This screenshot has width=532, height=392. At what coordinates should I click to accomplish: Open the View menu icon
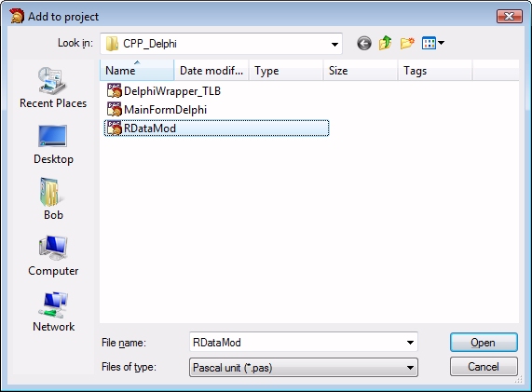[433, 43]
